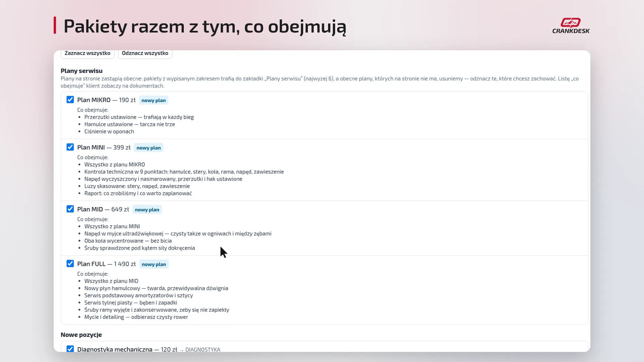Select the 'Plan MINI — 399 zł' label
Screen dimensions: 644x362
point(104,147)
